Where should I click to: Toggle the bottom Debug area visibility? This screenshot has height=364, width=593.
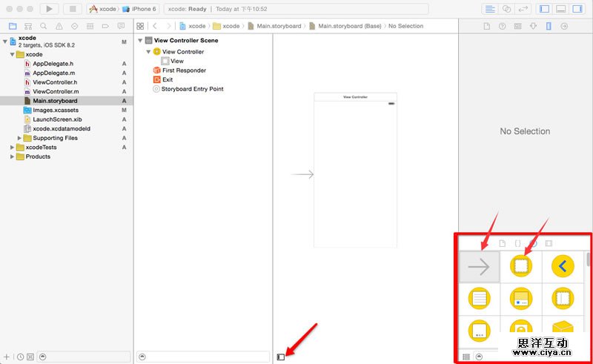coord(561,9)
